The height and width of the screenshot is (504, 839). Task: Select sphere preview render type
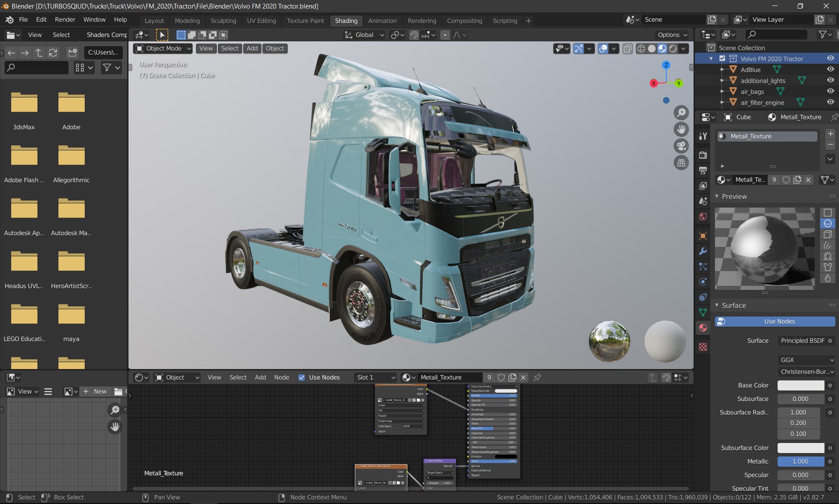[827, 224]
